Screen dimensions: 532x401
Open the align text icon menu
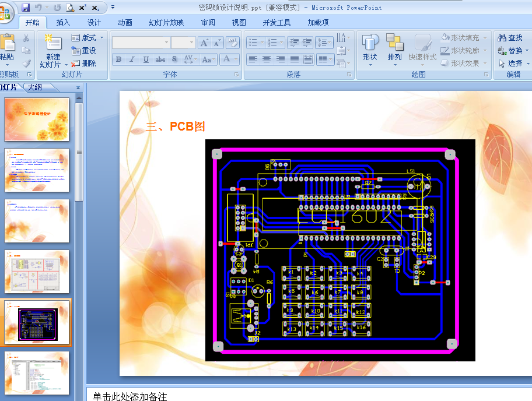click(342, 51)
